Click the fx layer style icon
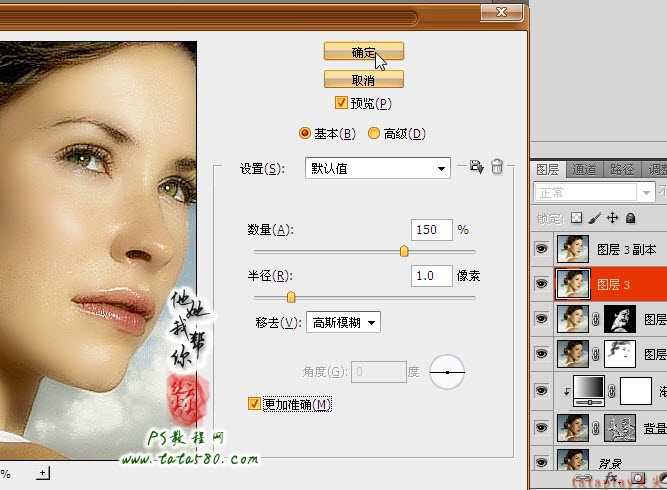667x490 pixels. (612, 478)
